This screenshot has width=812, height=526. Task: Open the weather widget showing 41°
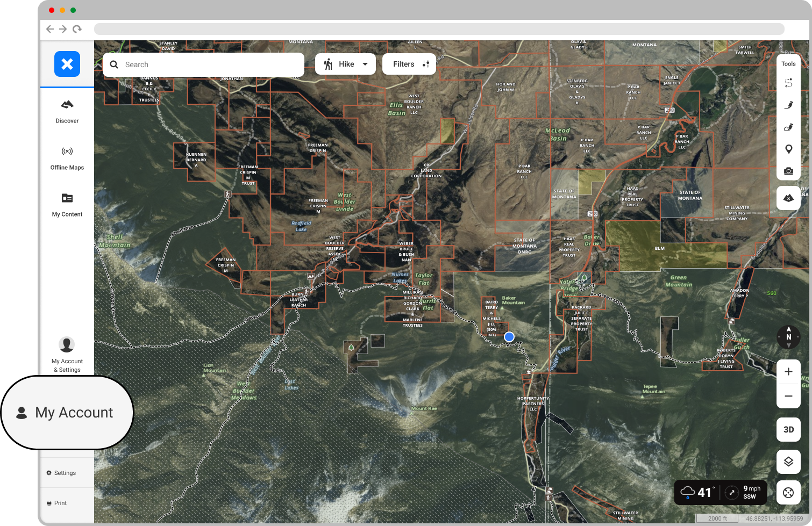(720, 492)
